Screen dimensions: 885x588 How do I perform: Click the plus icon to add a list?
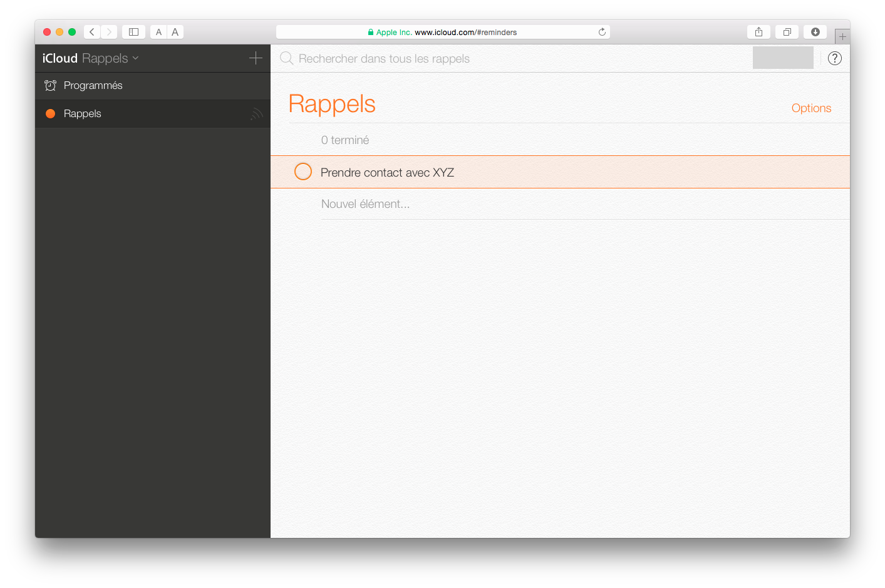click(256, 58)
